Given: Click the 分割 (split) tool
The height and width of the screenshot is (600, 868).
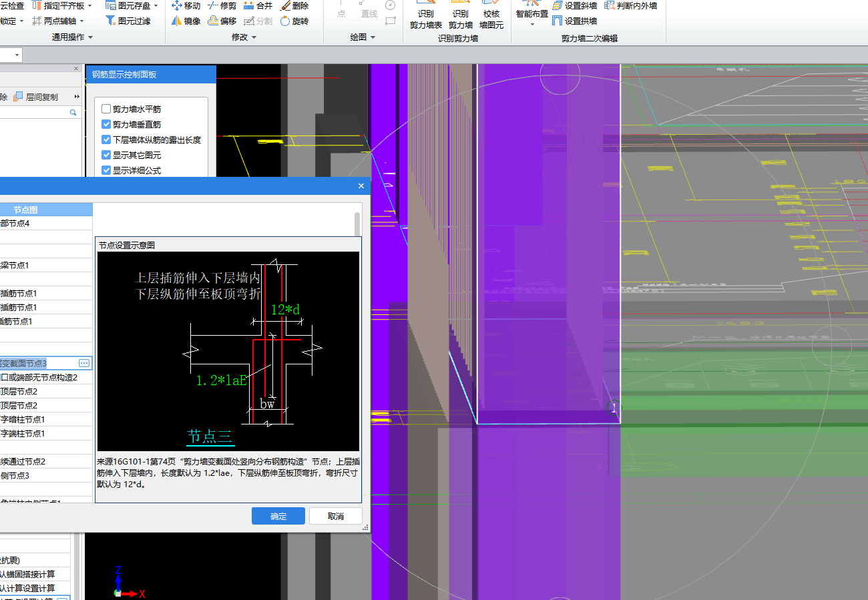Looking at the screenshot, I should (x=258, y=21).
